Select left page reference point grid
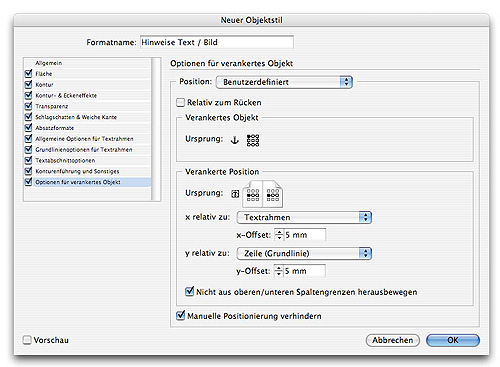Viewport: 500px width, 367px height. tap(253, 194)
